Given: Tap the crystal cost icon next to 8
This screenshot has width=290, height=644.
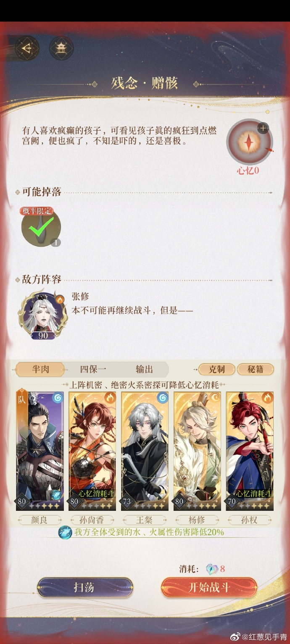Looking at the screenshot, I should click(x=213, y=569).
